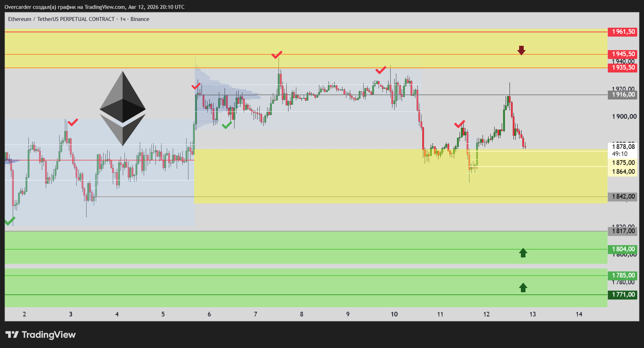Click the gray 1842,00 price label
The width and height of the screenshot is (644, 348).
pos(623,197)
